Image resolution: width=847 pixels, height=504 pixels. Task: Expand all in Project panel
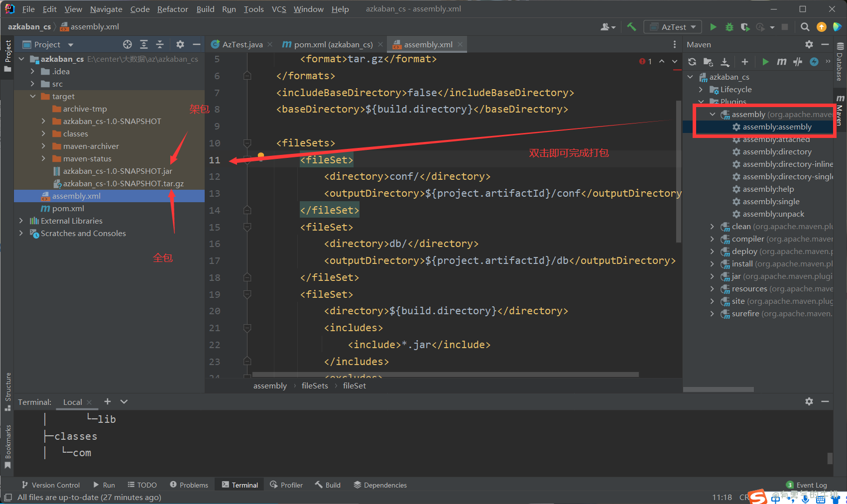144,44
